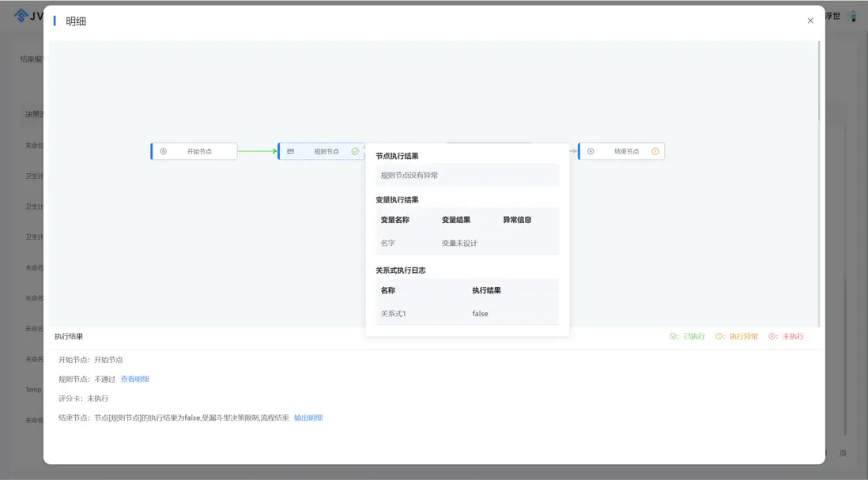Click the 执行结果 column header in popup
Screen dimensions: 868x480
pos(486,290)
